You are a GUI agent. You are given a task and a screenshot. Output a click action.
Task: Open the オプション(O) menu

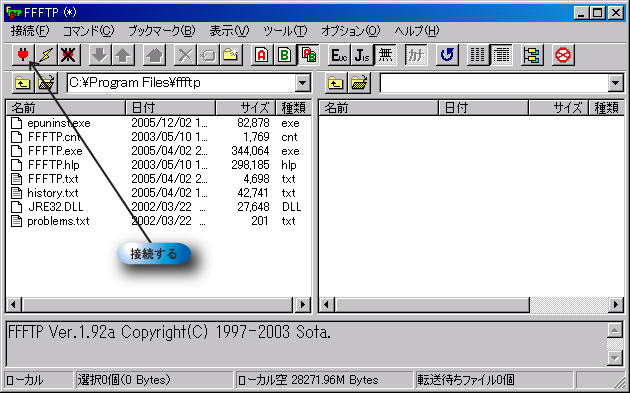350,31
